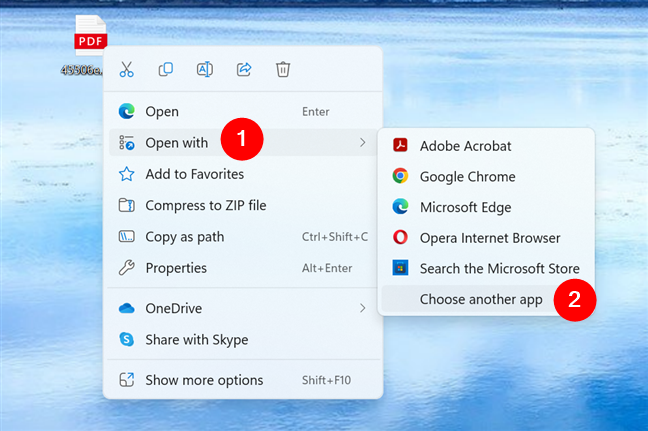Add the file to Favorites
Viewport: 648px width, 431px height.
[x=194, y=174]
